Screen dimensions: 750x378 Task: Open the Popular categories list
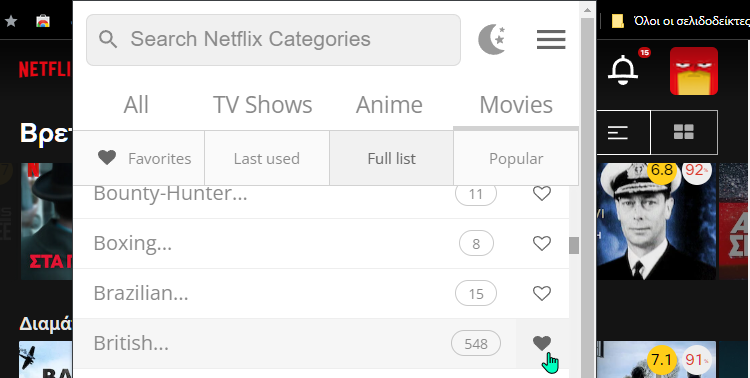coord(516,158)
